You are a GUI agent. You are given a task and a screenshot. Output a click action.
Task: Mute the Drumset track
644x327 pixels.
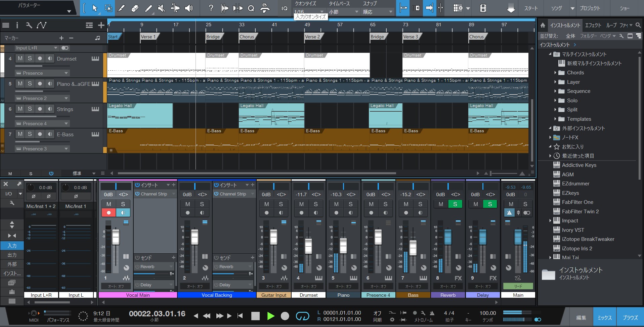point(20,59)
